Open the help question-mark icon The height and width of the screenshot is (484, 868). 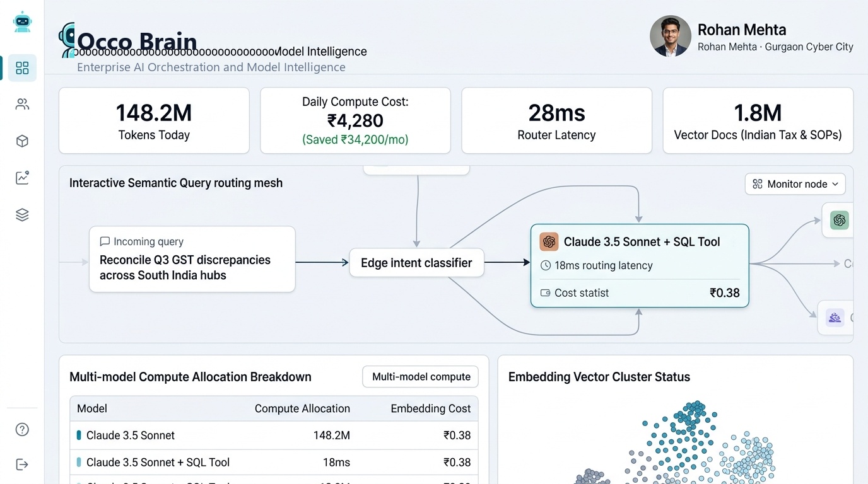click(22, 430)
